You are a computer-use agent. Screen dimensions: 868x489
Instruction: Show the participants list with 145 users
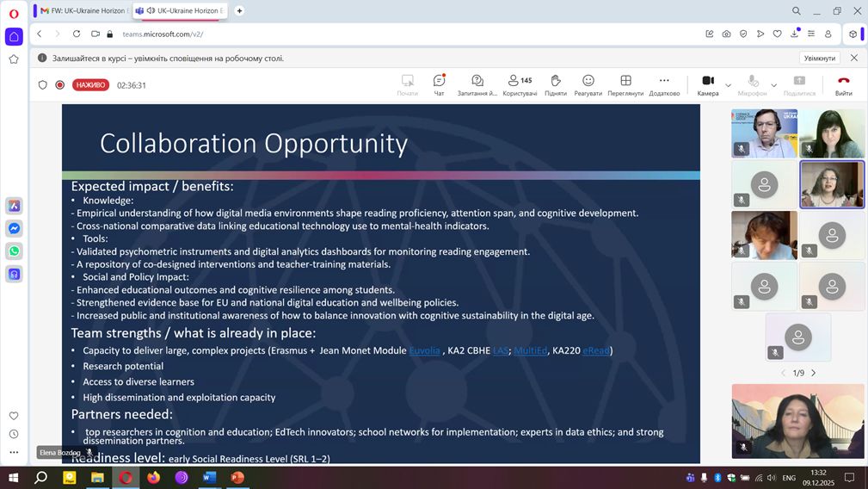(x=520, y=84)
